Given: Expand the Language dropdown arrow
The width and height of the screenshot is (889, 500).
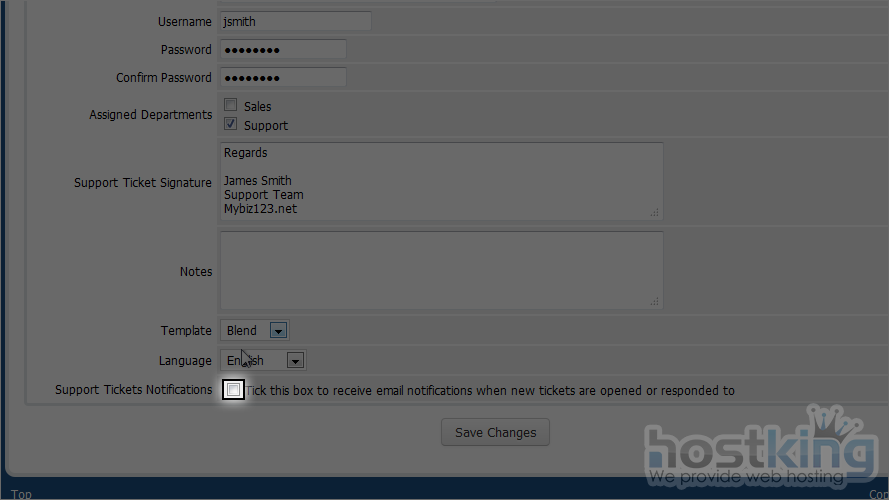Looking at the screenshot, I should tap(295, 360).
